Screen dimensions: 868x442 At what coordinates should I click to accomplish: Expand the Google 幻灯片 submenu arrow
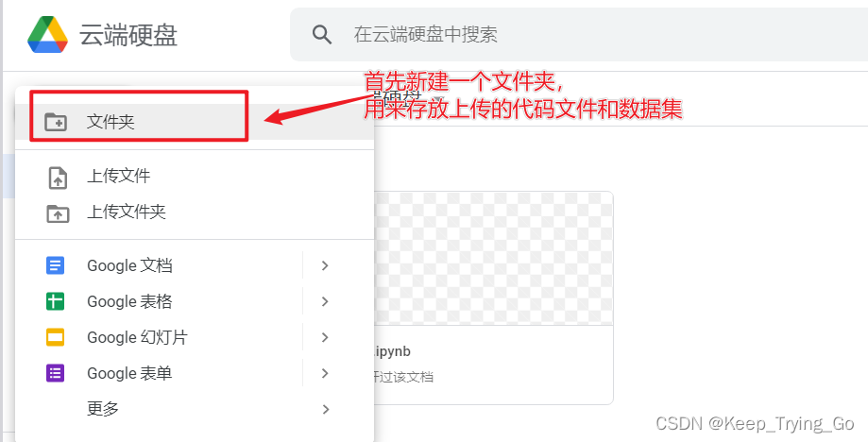tap(325, 337)
